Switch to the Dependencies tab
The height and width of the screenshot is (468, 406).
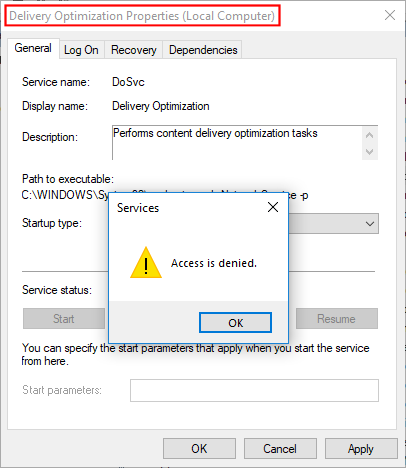[203, 50]
